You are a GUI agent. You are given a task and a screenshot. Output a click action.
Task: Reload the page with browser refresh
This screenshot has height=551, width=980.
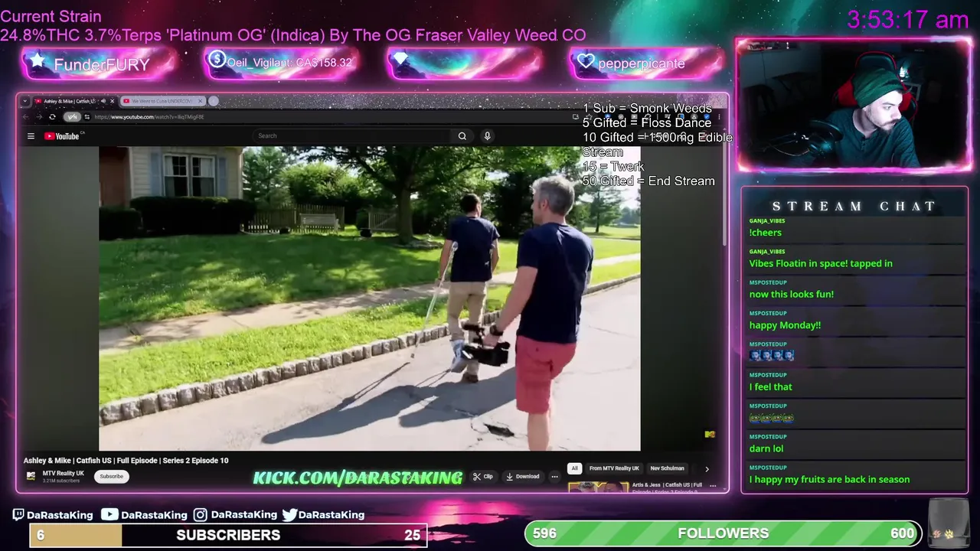click(x=52, y=117)
